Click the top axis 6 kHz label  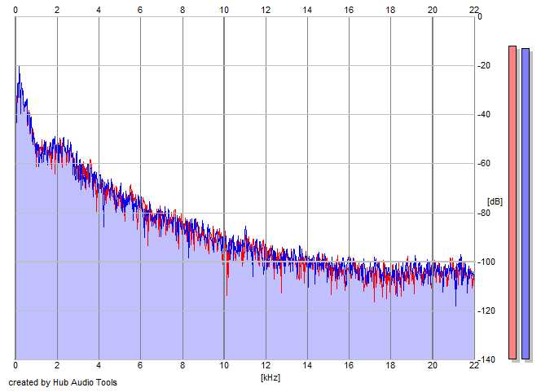coord(140,10)
